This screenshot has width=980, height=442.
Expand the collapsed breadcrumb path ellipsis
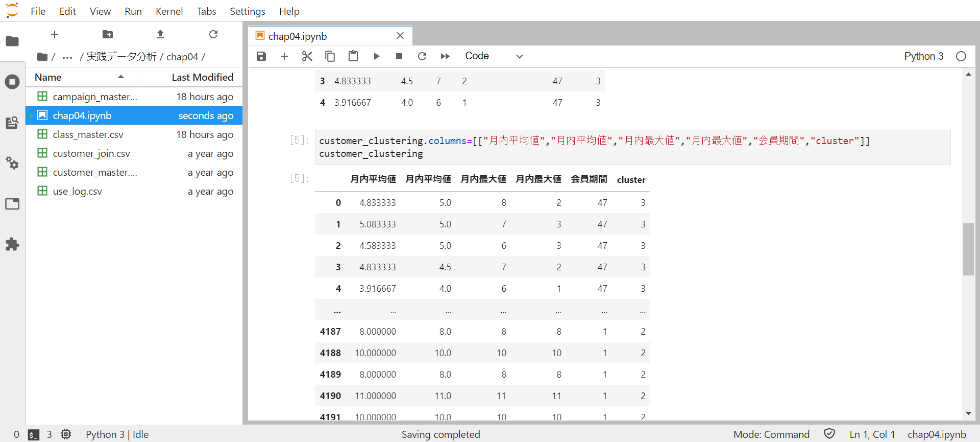pyautogui.click(x=67, y=57)
